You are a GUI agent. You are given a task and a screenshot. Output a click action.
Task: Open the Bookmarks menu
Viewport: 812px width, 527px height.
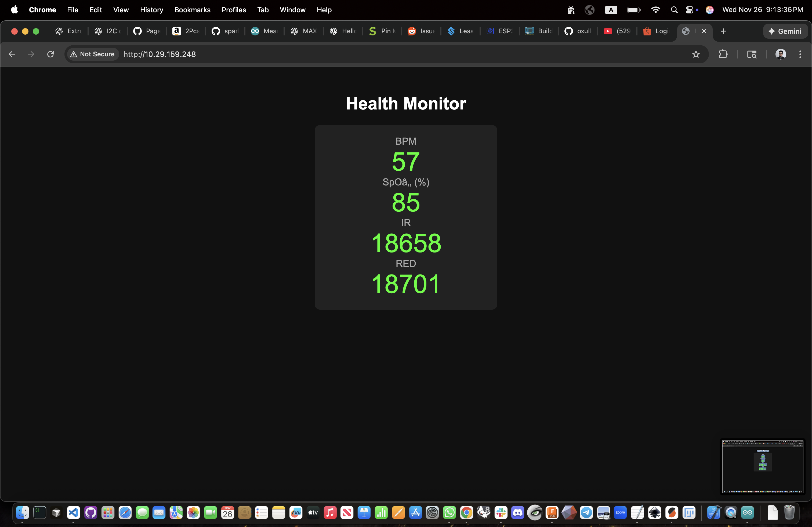click(193, 10)
